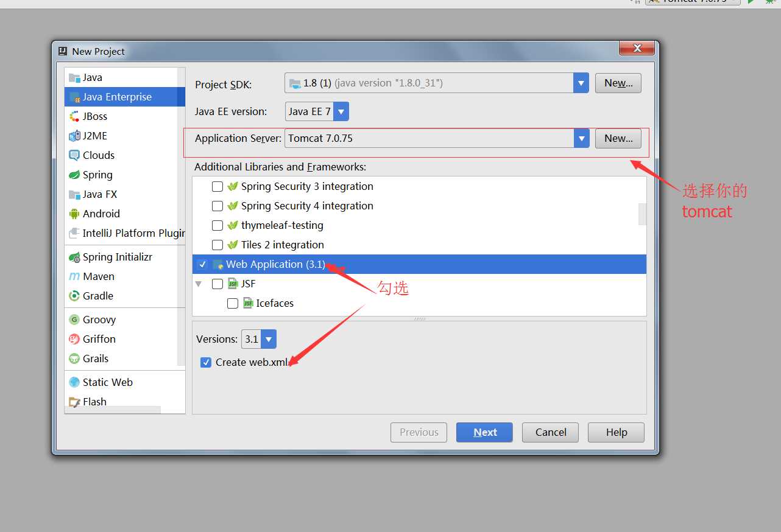Screen dimensions: 781x532
Task: Click the frameworks list vertical scrollbar
Action: [x=642, y=214]
